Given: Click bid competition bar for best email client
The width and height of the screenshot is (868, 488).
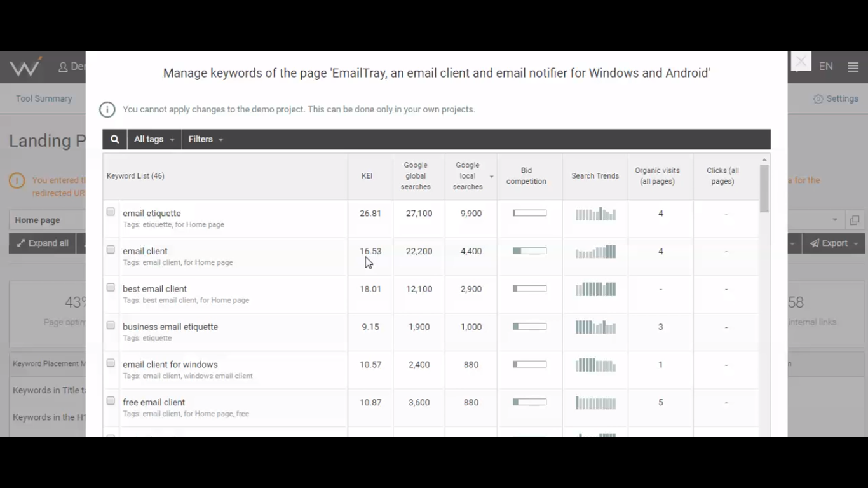Looking at the screenshot, I should [x=530, y=288].
